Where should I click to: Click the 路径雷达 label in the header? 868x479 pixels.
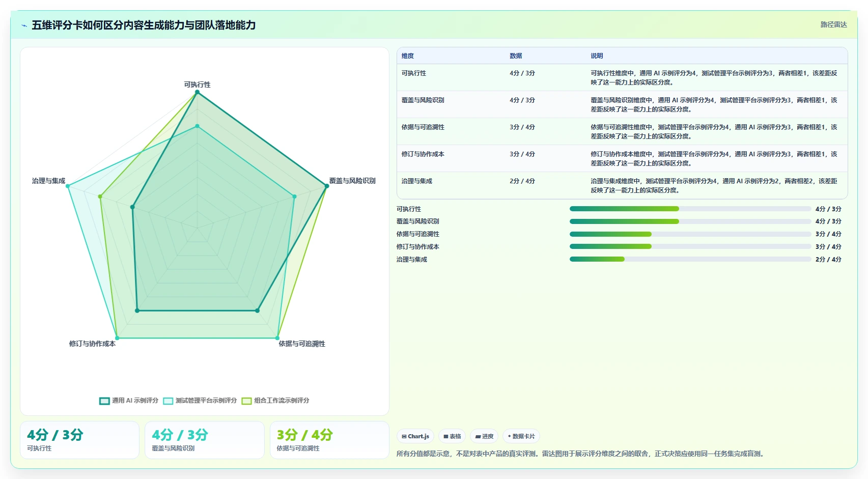pyautogui.click(x=833, y=24)
